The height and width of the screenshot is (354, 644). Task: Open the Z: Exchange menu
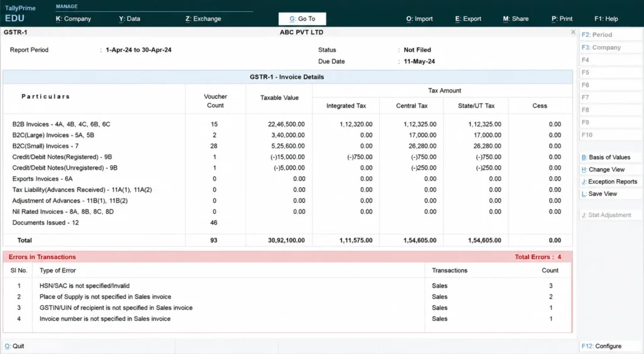203,19
